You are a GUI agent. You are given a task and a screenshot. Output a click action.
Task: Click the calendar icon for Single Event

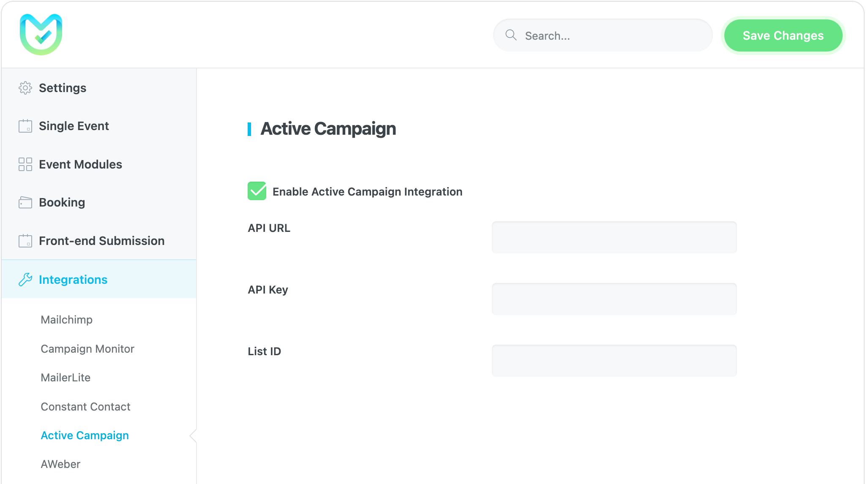pyautogui.click(x=25, y=126)
